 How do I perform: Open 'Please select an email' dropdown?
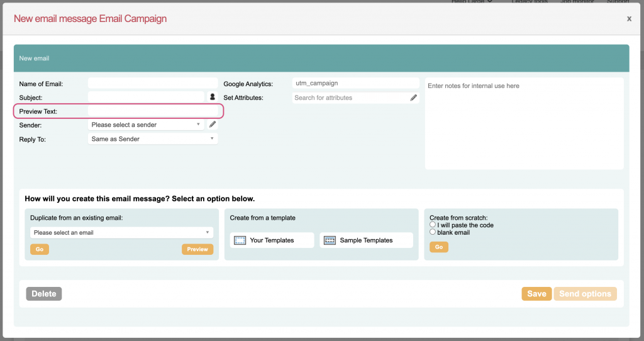click(x=121, y=233)
